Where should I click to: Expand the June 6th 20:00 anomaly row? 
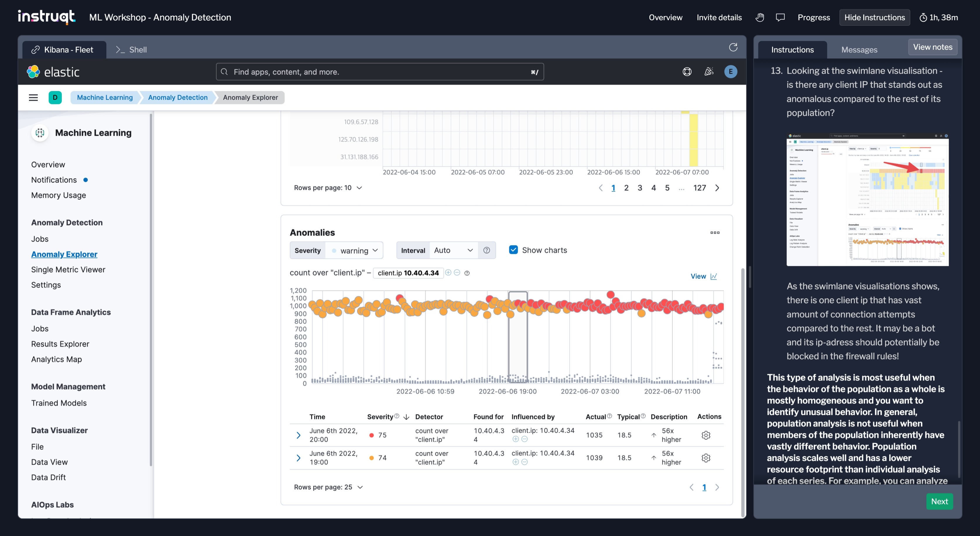(x=299, y=435)
